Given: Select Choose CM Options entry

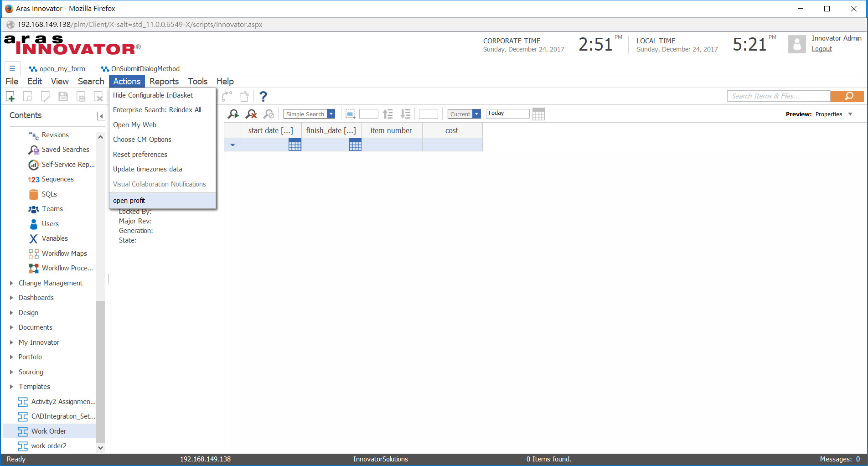Looking at the screenshot, I should (x=162, y=140).
